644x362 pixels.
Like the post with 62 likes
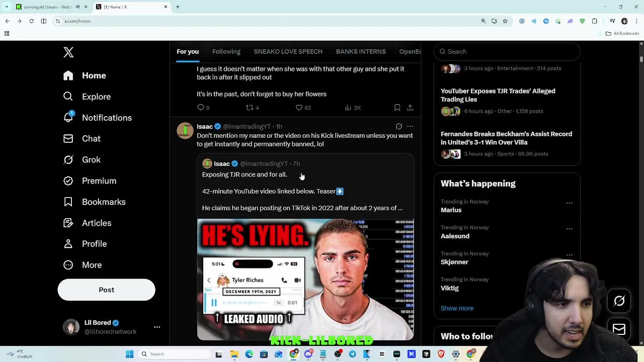[303, 108]
